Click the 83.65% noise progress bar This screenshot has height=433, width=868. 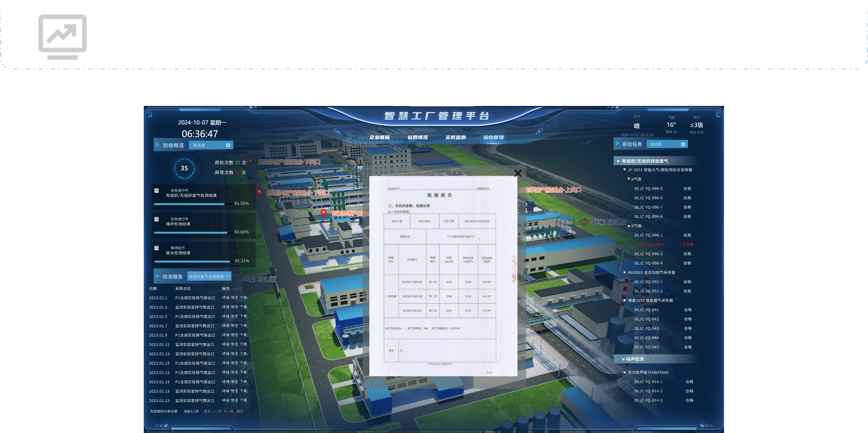coord(193,233)
